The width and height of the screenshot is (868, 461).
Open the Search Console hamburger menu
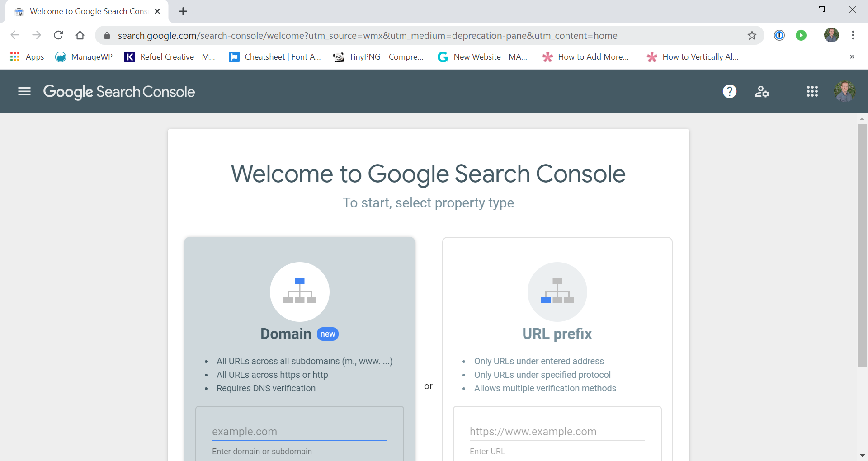[x=24, y=92]
